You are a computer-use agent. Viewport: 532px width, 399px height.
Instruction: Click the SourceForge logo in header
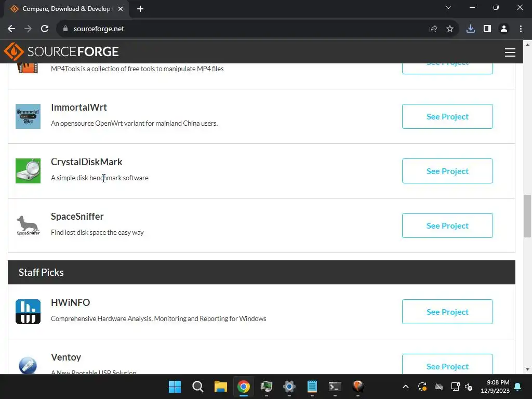tap(61, 51)
